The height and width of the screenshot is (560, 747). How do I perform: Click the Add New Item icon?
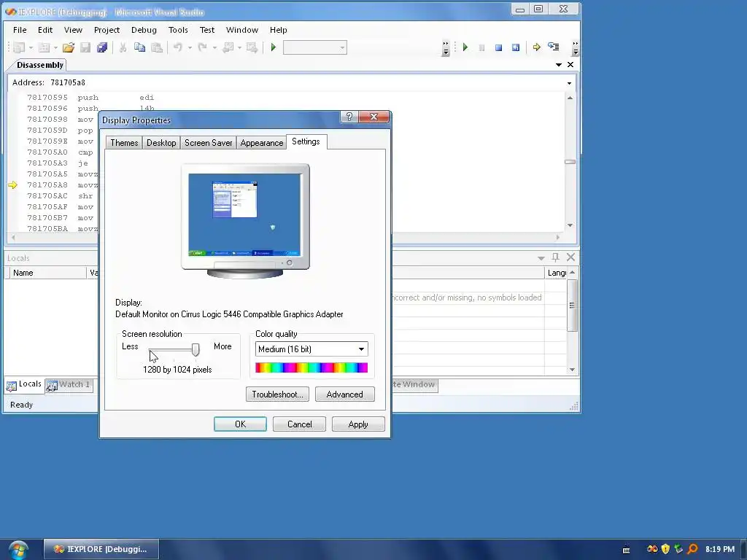(44, 47)
